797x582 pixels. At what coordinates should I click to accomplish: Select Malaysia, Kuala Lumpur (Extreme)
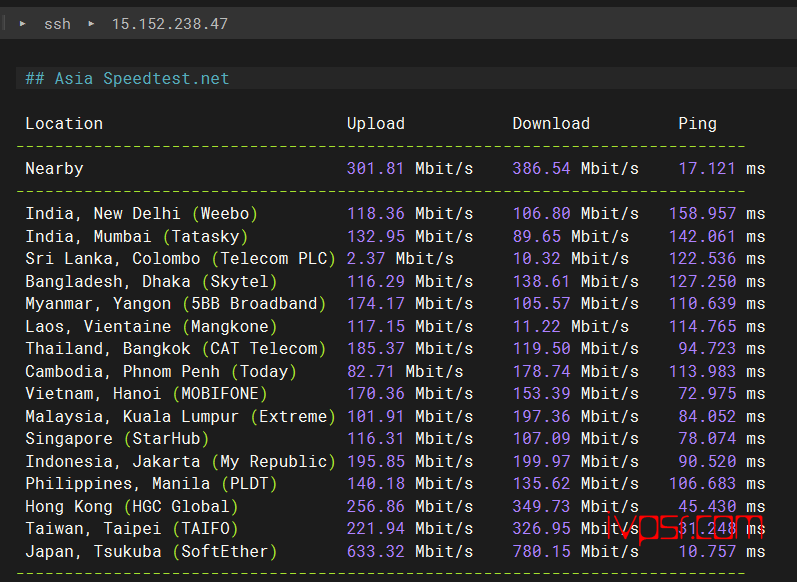click(180, 417)
